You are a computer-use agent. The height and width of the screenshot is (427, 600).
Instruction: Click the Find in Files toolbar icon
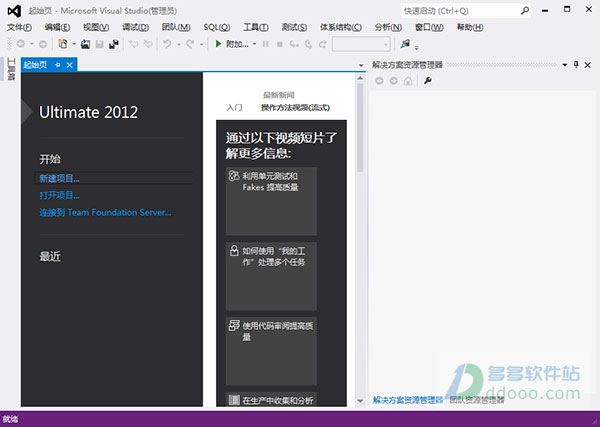click(x=405, y=44)
